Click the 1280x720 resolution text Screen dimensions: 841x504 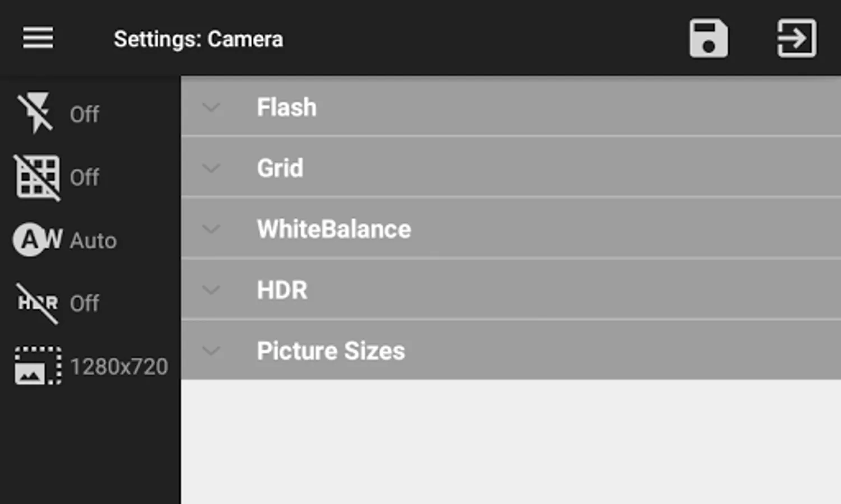tap(119, 367)
